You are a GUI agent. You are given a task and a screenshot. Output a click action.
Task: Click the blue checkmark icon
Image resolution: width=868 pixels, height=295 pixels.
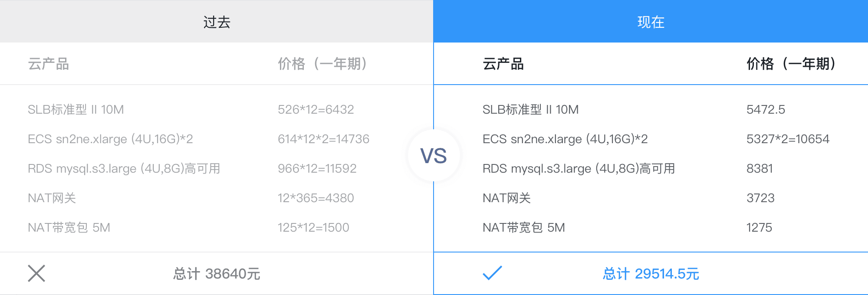pyautogui.click(x=492, y=273)
